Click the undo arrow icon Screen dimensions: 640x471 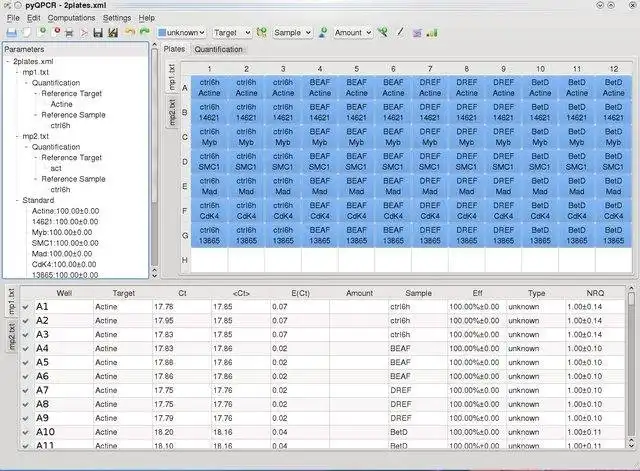[129, 32]
